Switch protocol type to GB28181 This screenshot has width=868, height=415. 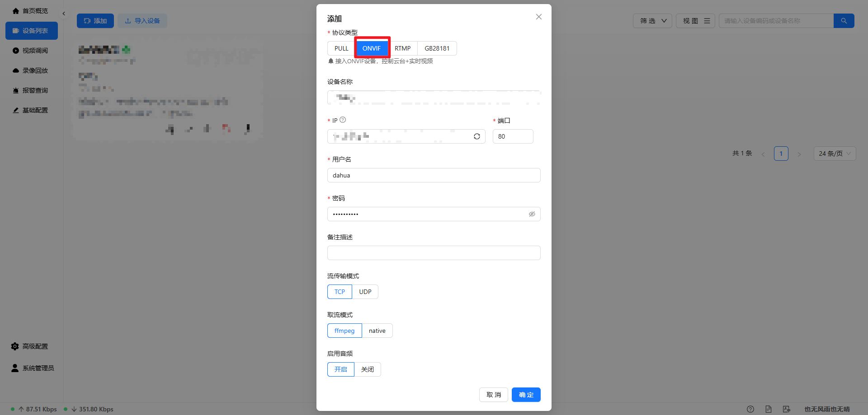pos(437,48)
